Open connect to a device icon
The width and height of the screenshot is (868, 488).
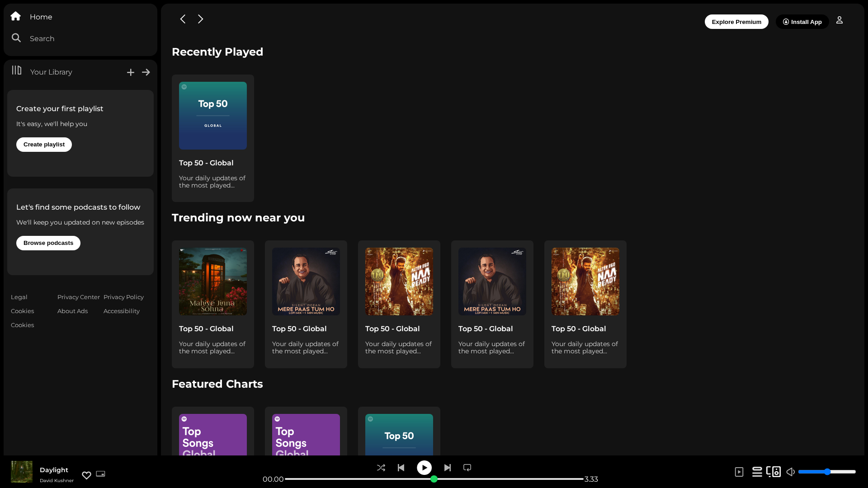point(774,472)
